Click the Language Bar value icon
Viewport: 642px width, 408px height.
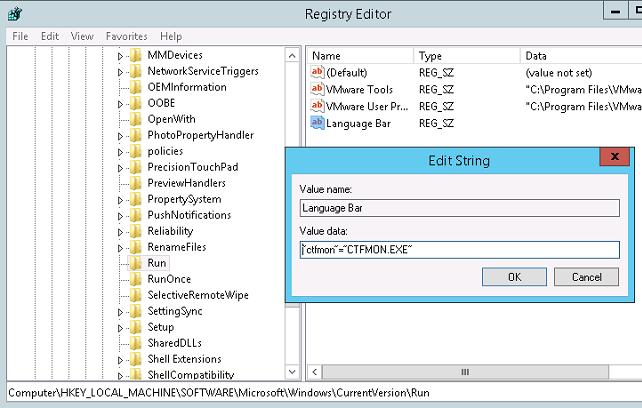coord(318,123)
